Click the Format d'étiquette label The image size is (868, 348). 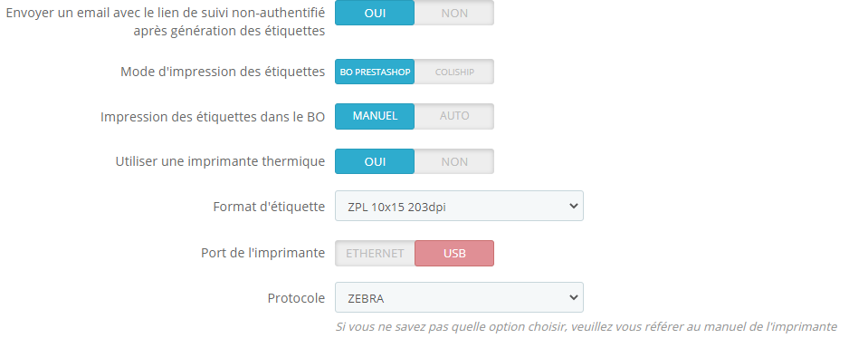click(x=269, y=207)
